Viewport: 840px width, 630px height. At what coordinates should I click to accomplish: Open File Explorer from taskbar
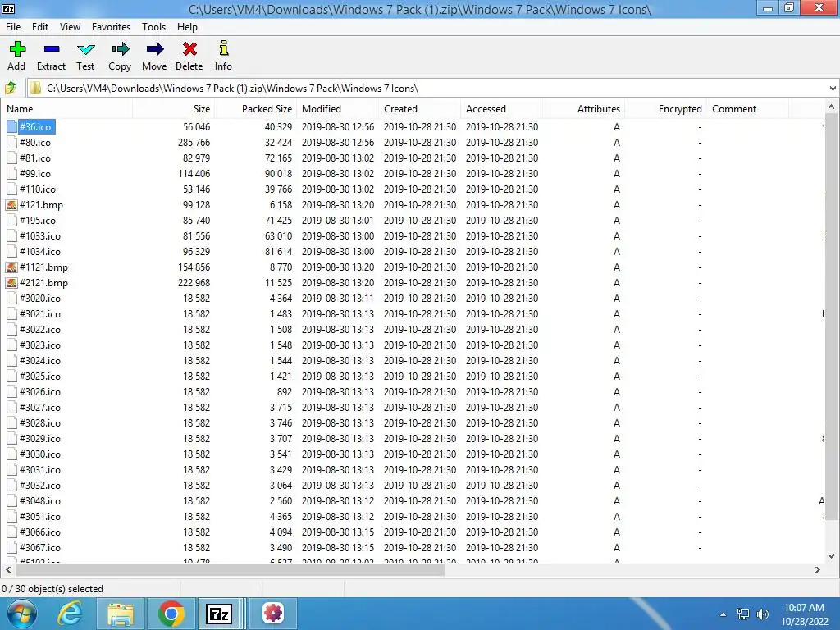121,614
